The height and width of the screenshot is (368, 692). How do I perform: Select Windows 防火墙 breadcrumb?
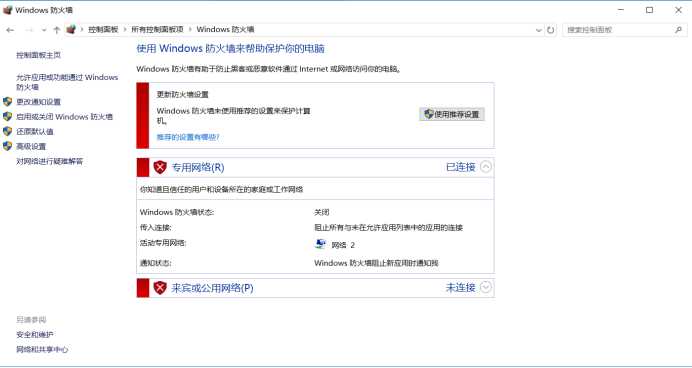pyautogui.click(x=225, y=30)
